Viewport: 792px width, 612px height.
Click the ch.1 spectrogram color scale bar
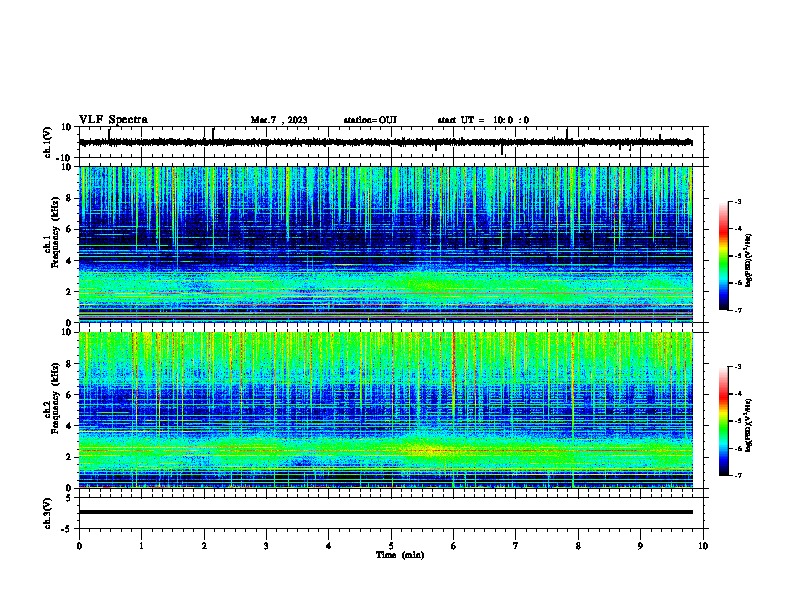[723, 256]
